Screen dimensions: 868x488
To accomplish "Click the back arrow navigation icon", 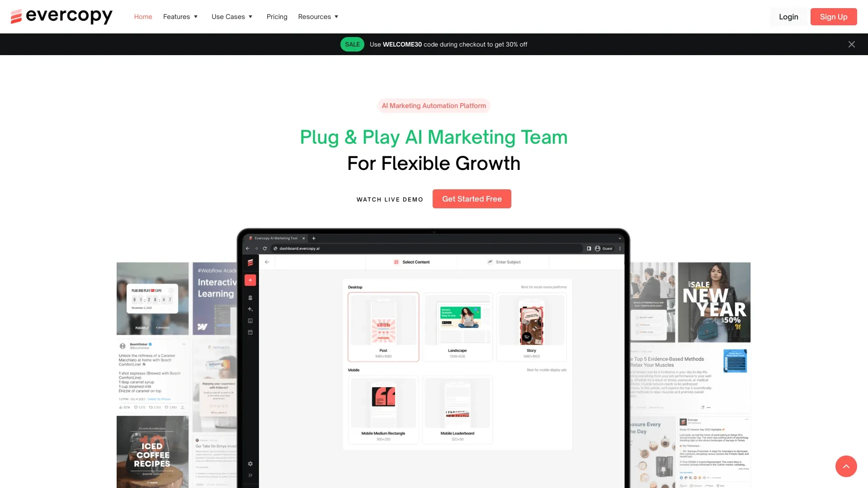I will (267, 262).
